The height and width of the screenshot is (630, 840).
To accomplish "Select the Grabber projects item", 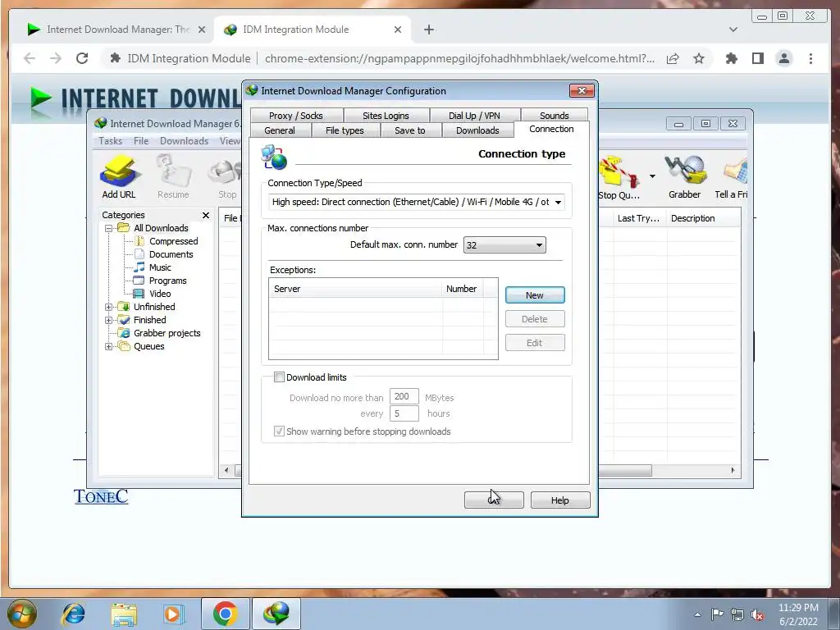I will [167, 333].
